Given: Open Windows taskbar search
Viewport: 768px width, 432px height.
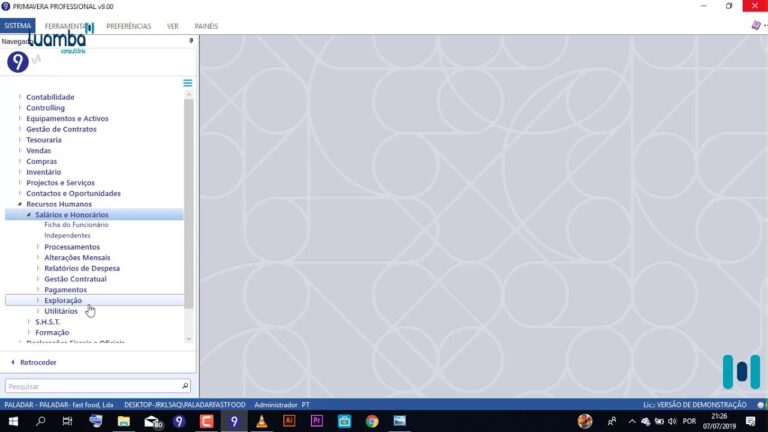Looking at the screenshot, I should [x=41, y=421].
